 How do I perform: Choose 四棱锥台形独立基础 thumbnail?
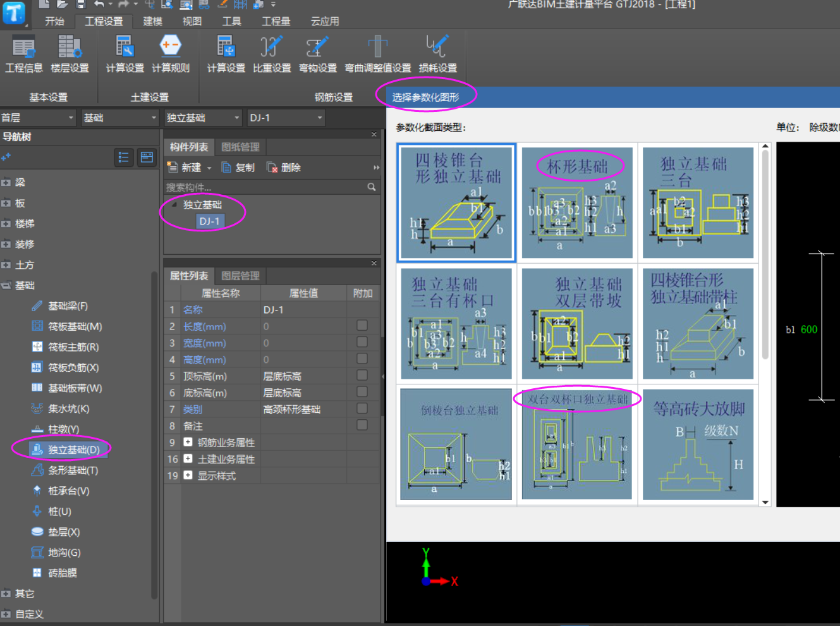tap(456, 203)
